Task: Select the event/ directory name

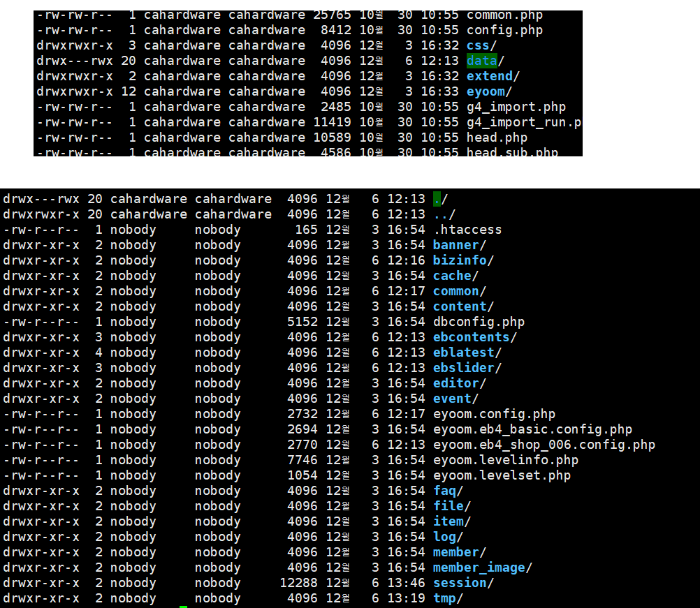Action: click(455, 399)
